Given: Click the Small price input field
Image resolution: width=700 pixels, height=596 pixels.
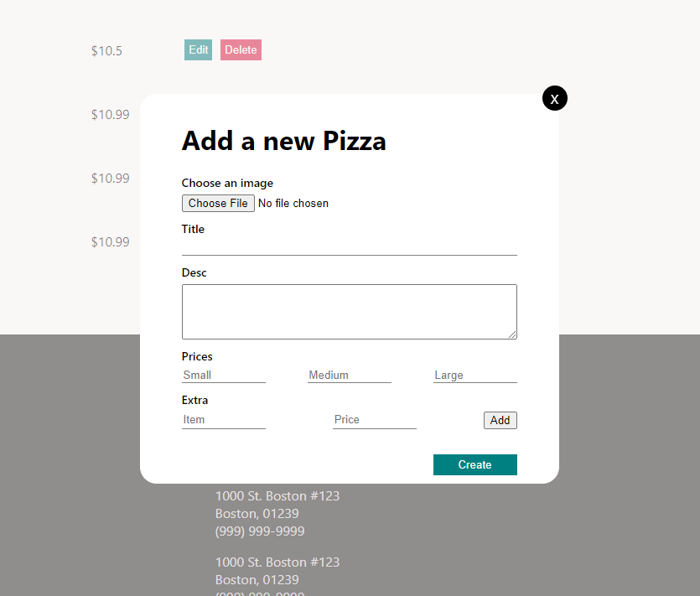Looking at the screenshot, I should pos(223,375).
